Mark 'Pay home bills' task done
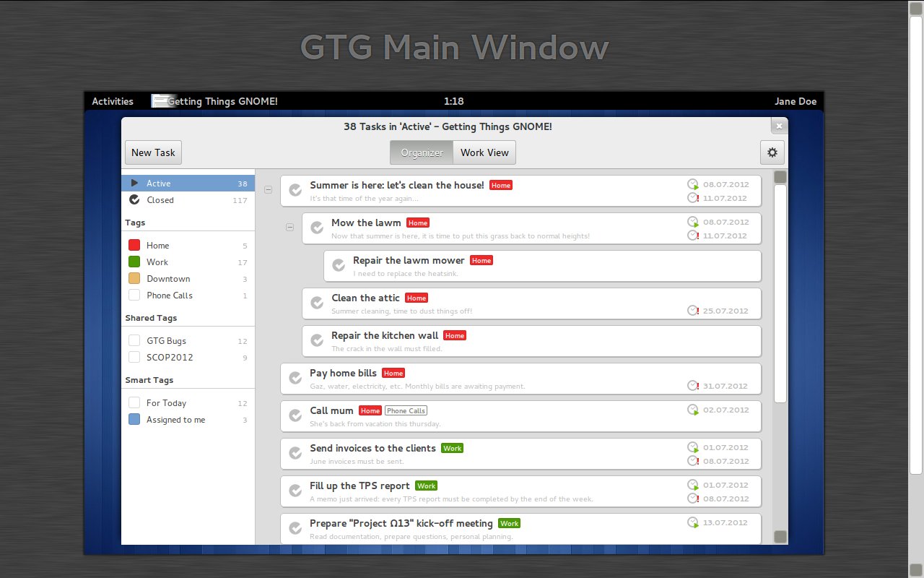The image size is (924, 578). pyautogui.click(x=295, y=378)
